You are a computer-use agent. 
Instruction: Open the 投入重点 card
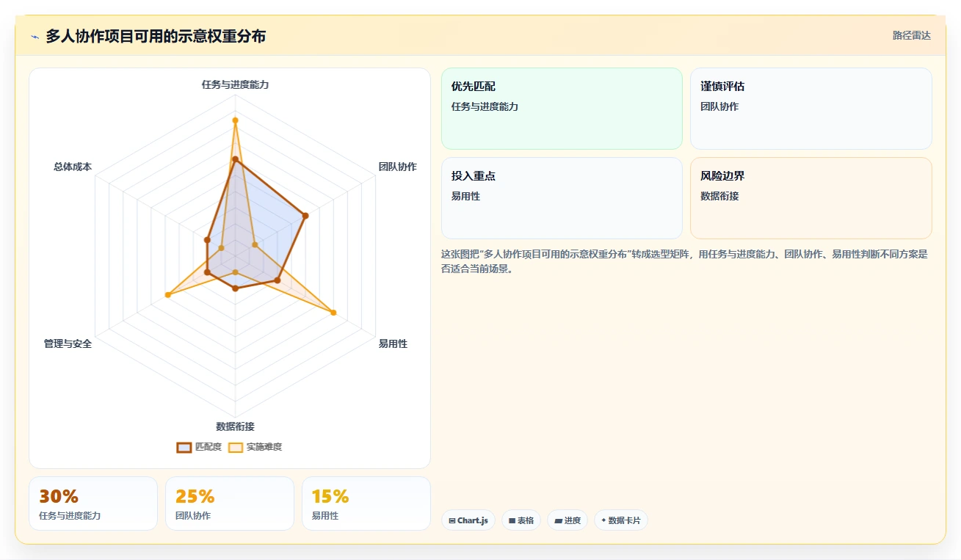(562, 198)
